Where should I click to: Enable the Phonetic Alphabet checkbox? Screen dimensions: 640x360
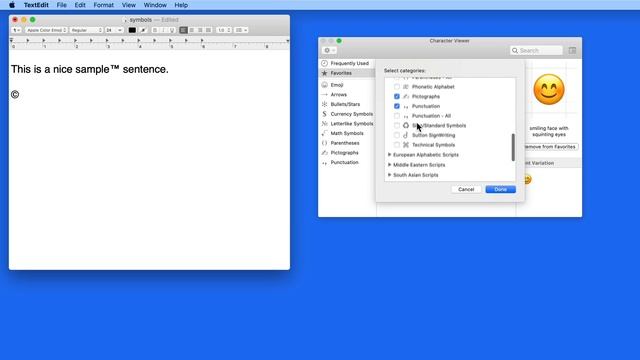[397, 87]
